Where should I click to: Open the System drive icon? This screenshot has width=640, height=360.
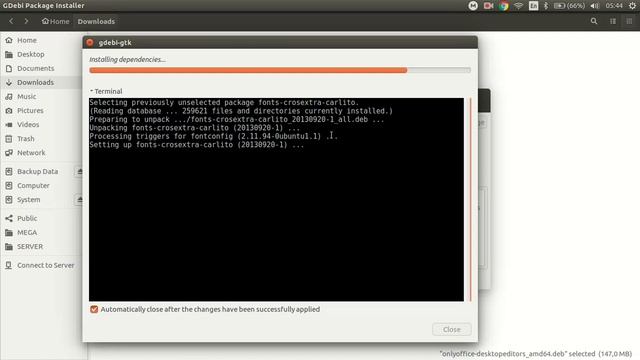9,200
